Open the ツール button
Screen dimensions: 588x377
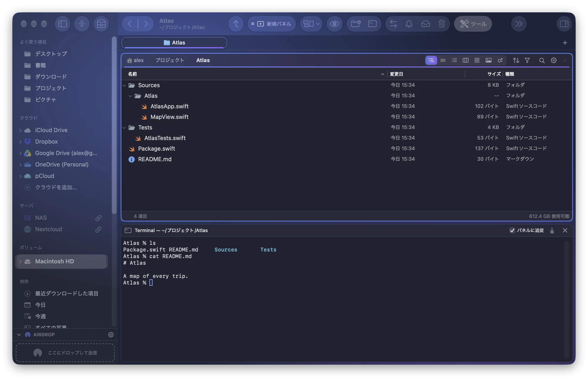tap(473, 24)
